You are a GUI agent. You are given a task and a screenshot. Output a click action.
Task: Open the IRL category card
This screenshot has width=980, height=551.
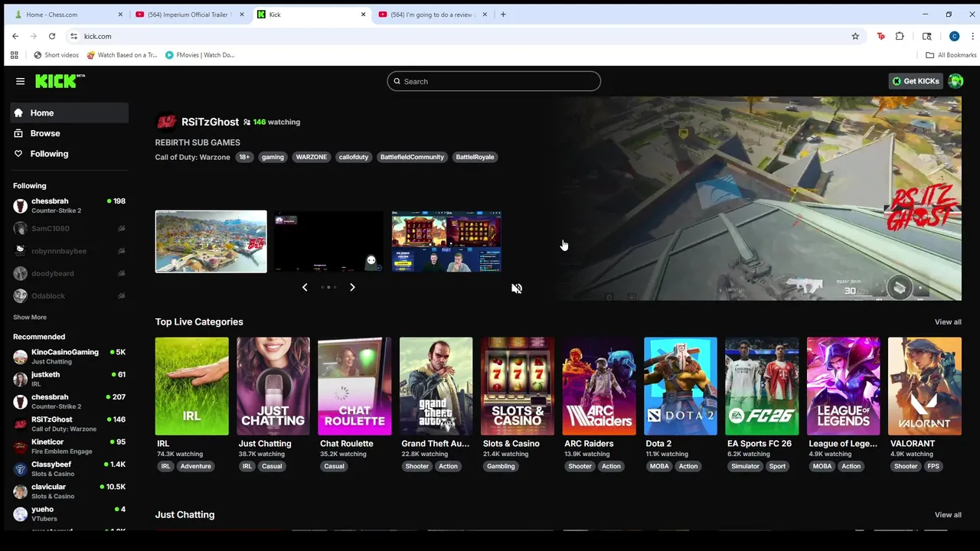point(191,386)
